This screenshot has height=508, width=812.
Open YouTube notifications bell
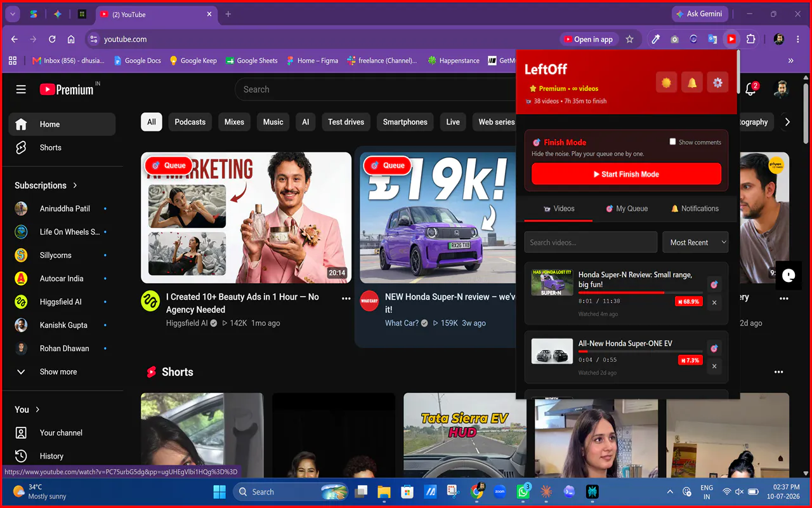[750, 90]
